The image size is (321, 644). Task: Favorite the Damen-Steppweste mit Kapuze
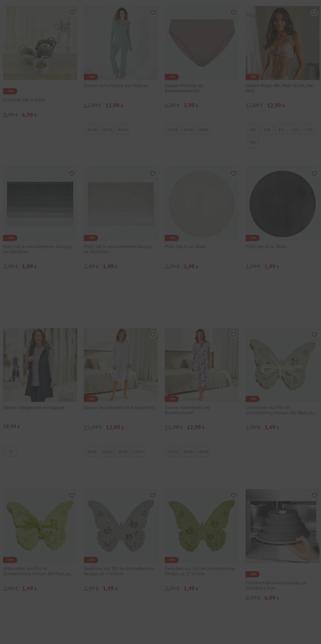pyautogui.click(x=72, y=334)
